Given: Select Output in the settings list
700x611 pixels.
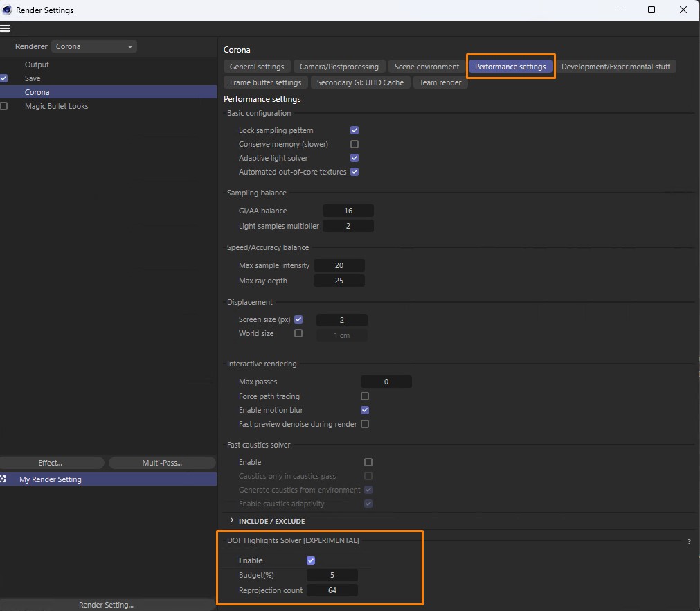Looking at the screenshot, I should [x=37, y=64].
